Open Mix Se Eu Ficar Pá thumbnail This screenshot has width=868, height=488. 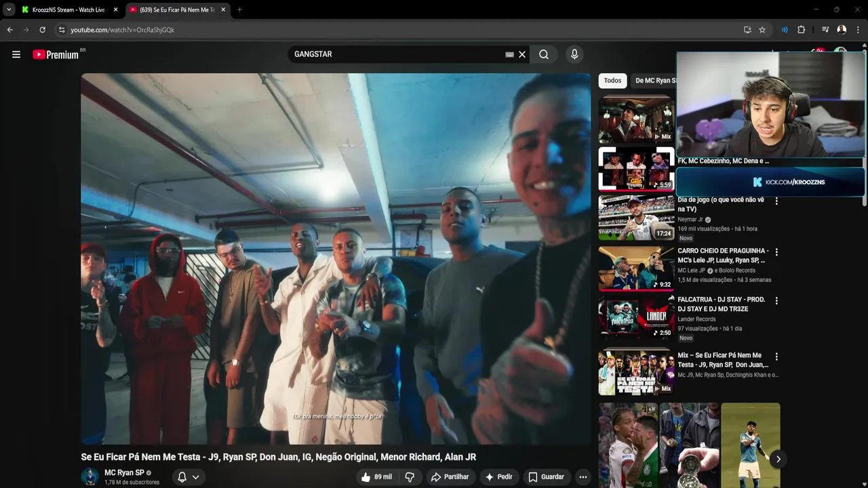point(636,372)
